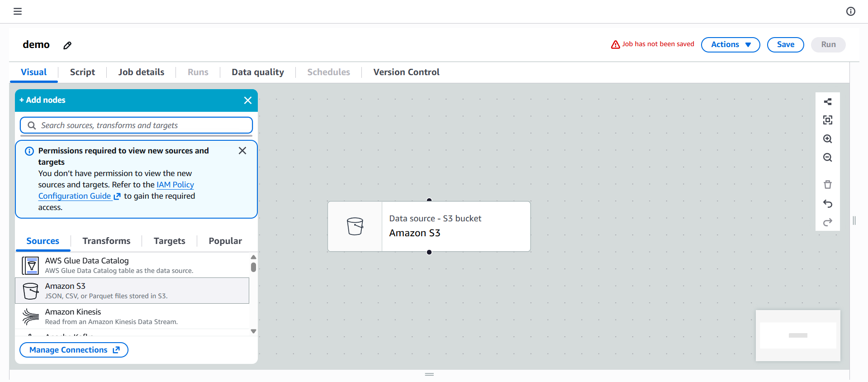Zoom in on the canvas

[x=828, y=139]
